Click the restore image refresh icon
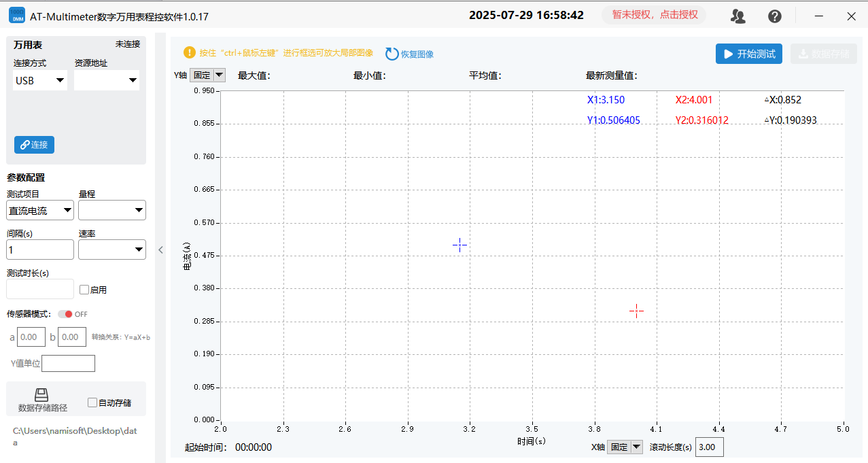Screen dimensions: 868x463 392,54
